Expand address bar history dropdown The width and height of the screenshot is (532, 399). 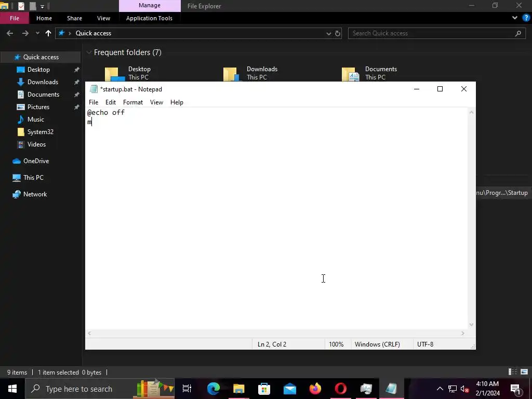coord(328,34)
